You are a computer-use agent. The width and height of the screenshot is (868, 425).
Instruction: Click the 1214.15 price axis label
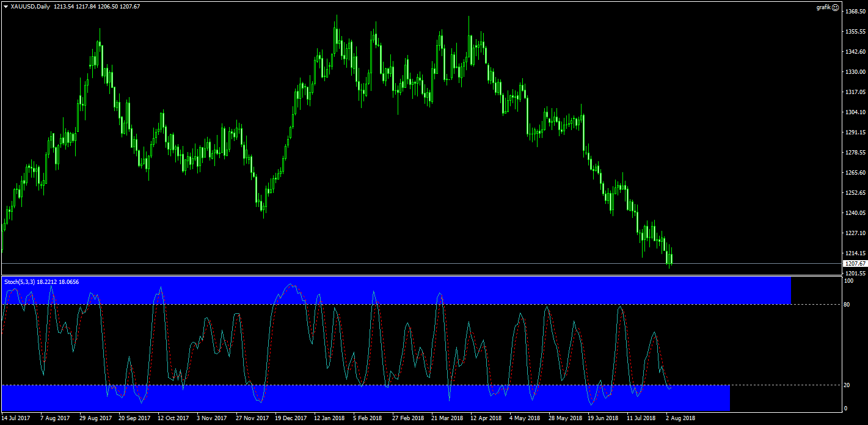(856, 253)
